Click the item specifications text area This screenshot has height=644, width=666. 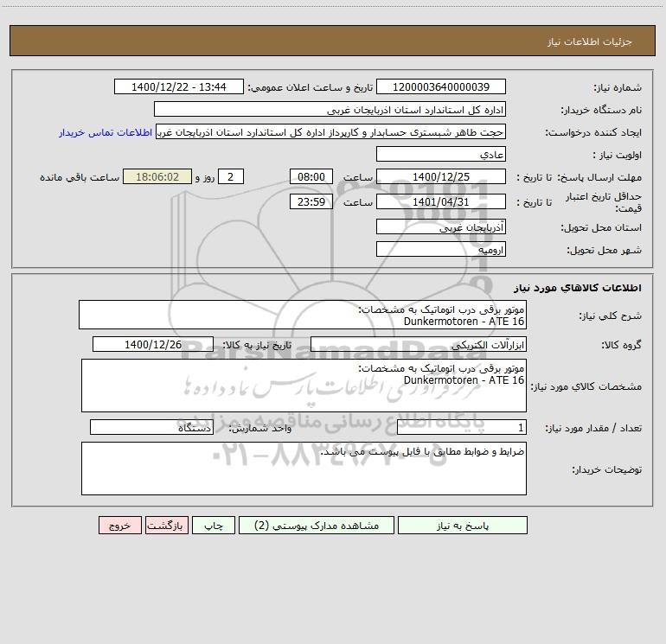tap(304, 386)
